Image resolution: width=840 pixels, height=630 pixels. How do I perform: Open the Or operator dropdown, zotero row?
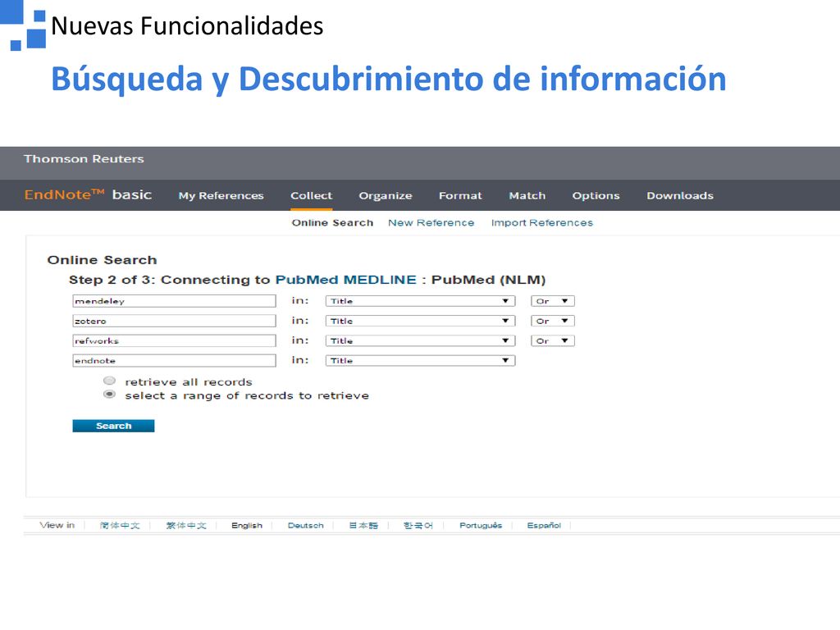click(552, 321)
